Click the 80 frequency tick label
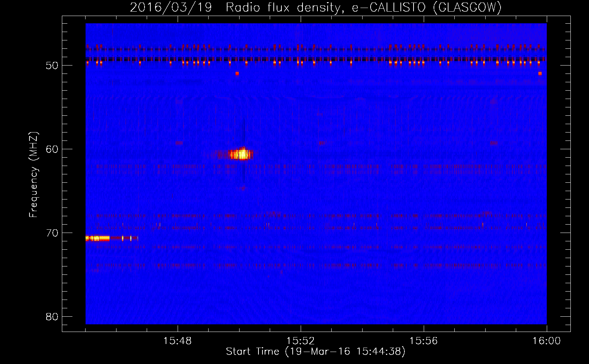This screenshot has height=364, width=589. point(52,317)
